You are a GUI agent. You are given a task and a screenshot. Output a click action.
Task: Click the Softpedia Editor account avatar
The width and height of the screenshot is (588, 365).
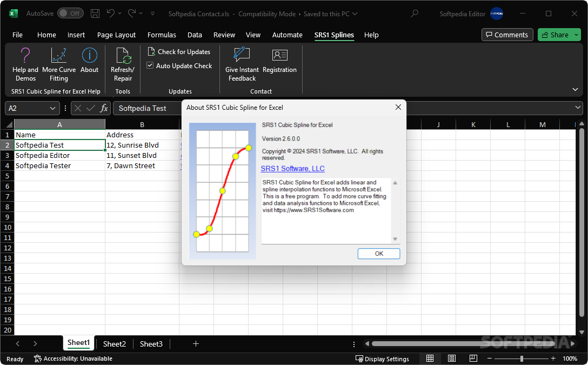coord(497,14)
